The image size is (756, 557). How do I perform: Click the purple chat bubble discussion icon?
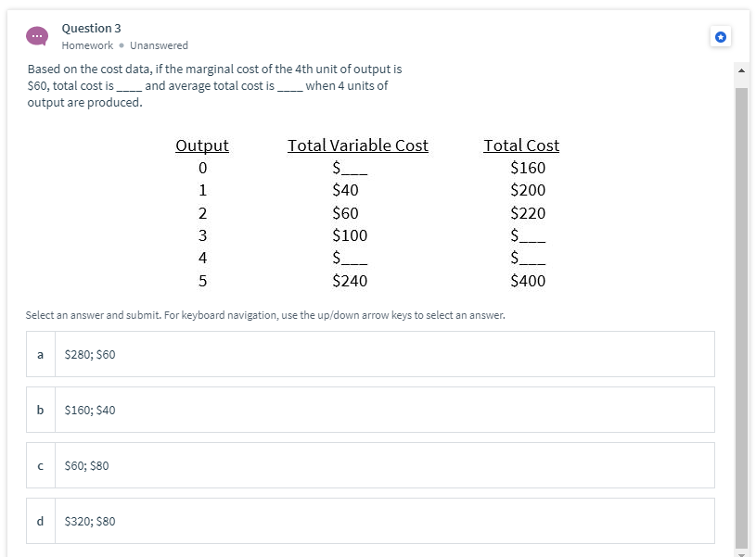point(37,36)
